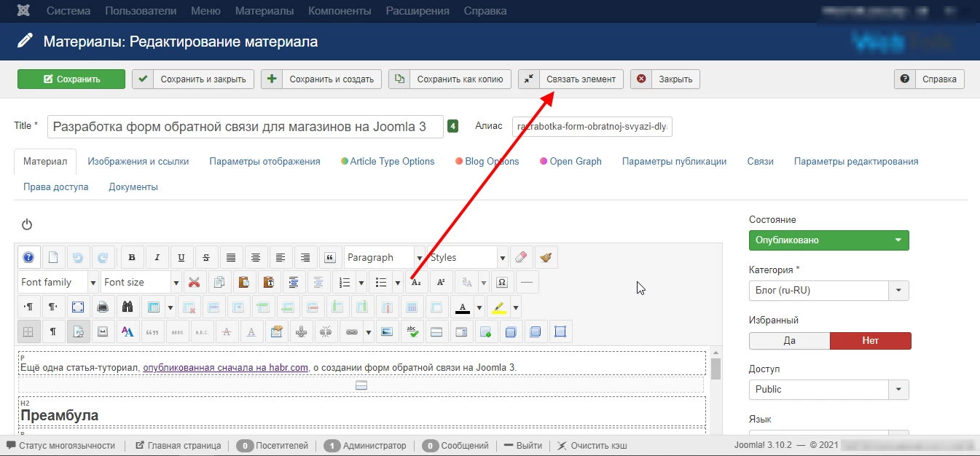Toggle bold formatting
Viewport: 980px width, 456px height.
(x=132, y=257)
